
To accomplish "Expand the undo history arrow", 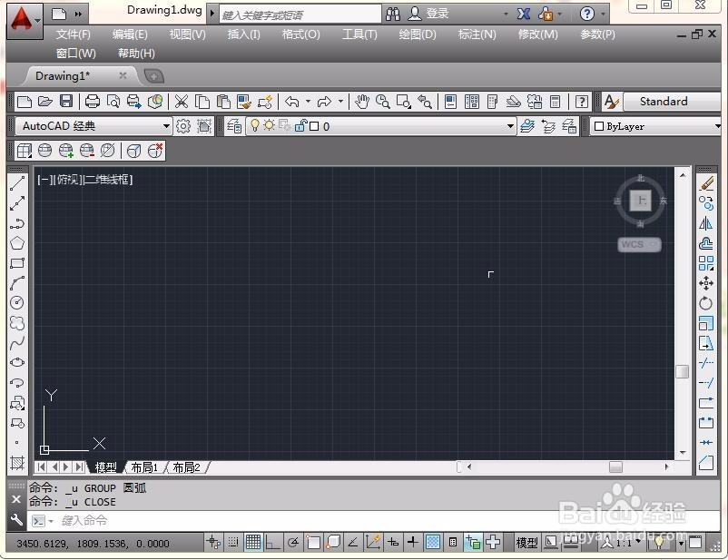I will pos(308,102).
